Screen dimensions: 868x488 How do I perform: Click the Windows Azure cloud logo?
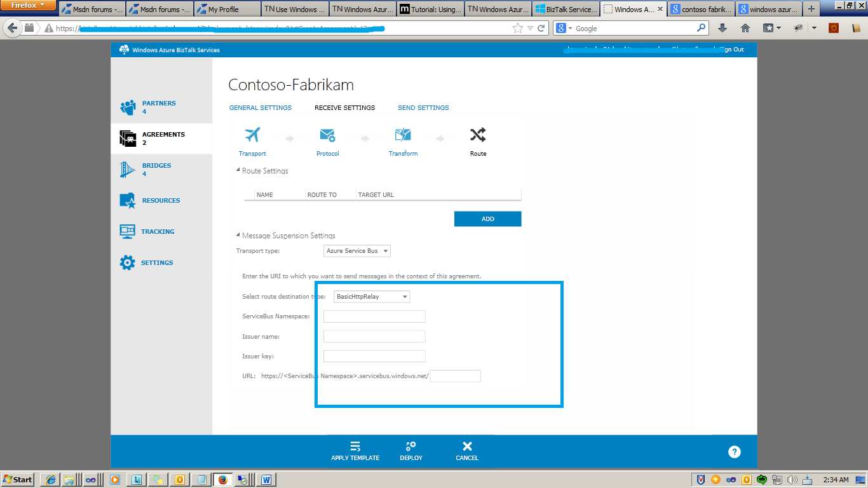click(x=124, y=50)
